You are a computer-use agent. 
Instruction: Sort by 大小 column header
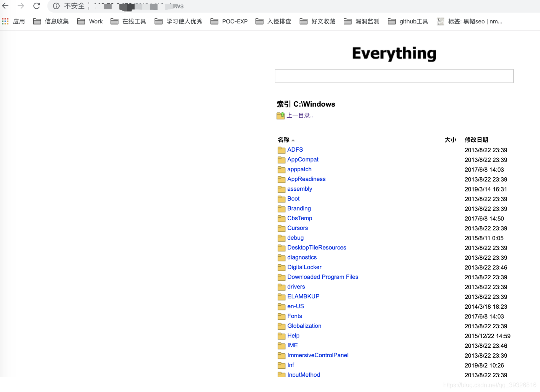pos(451,140)
